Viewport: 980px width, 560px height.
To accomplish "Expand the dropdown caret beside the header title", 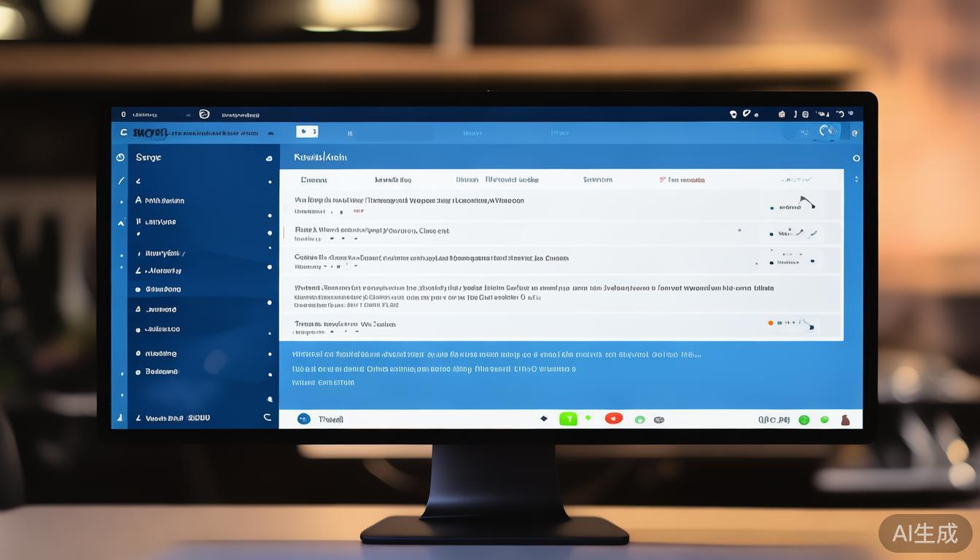I will tap(271, 133).
